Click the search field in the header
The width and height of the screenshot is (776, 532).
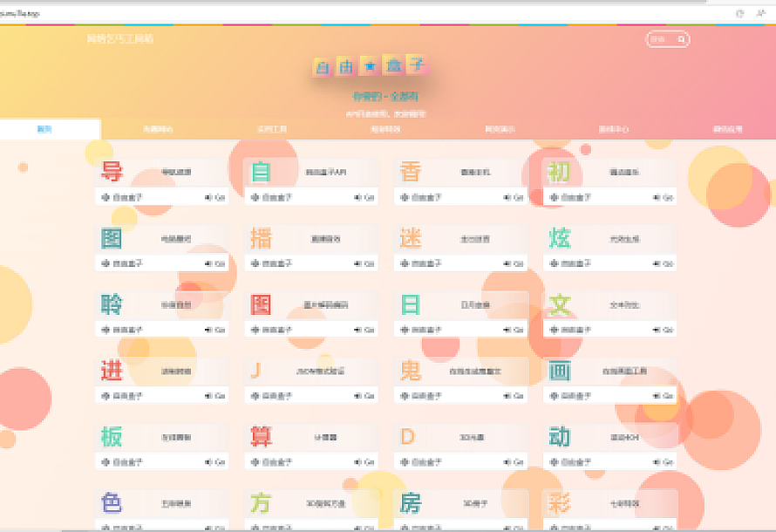(x=663, y=39)
